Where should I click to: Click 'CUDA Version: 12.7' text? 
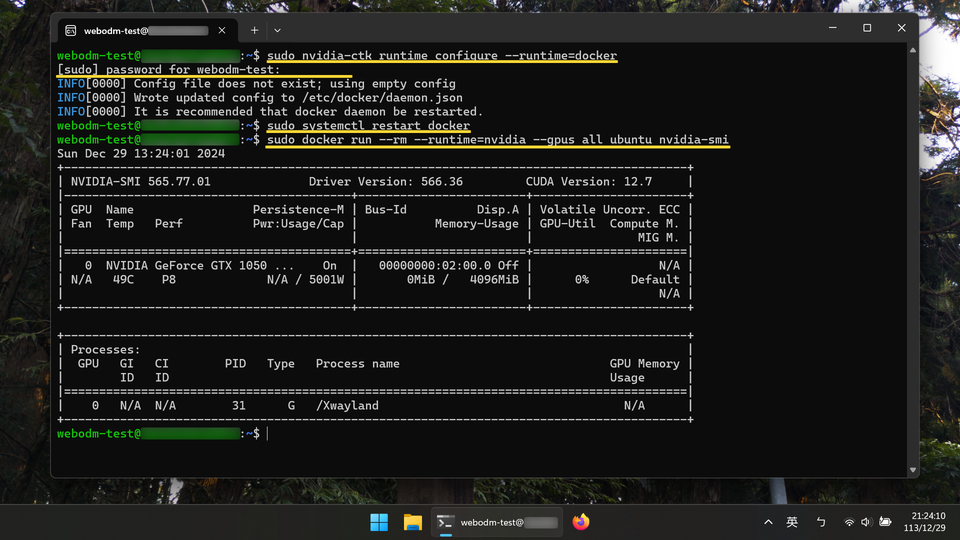(588, 182)
